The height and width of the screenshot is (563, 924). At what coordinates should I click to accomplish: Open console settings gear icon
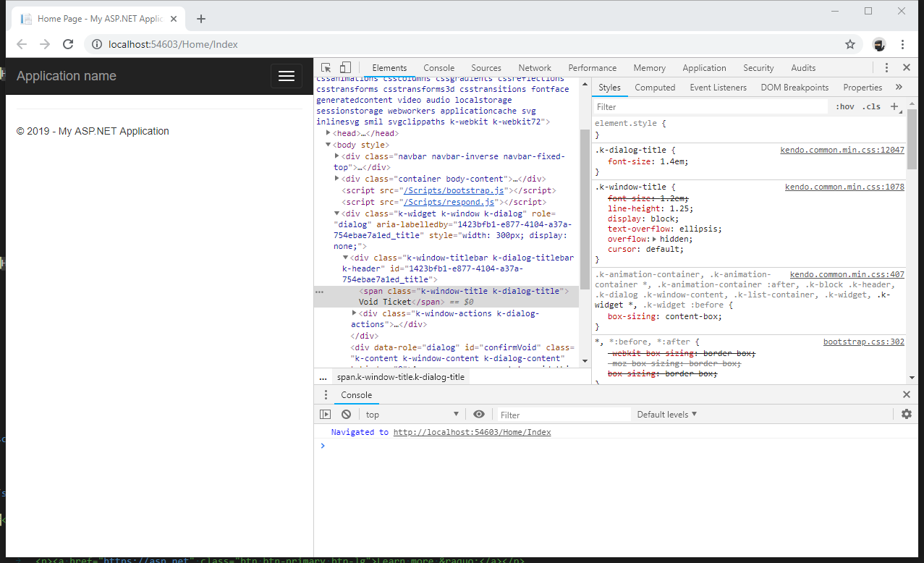[907, 415]
